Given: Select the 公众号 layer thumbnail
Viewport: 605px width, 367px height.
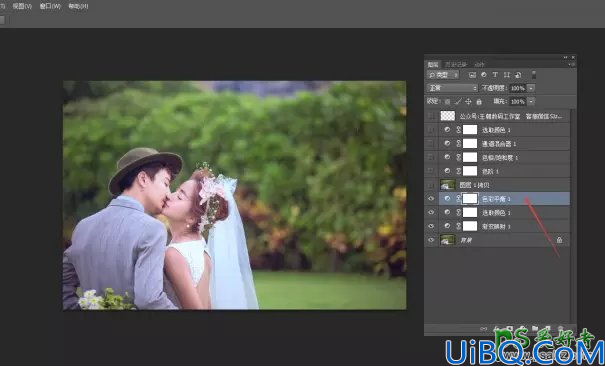Looking at the screenshot, I should point(448,116).
